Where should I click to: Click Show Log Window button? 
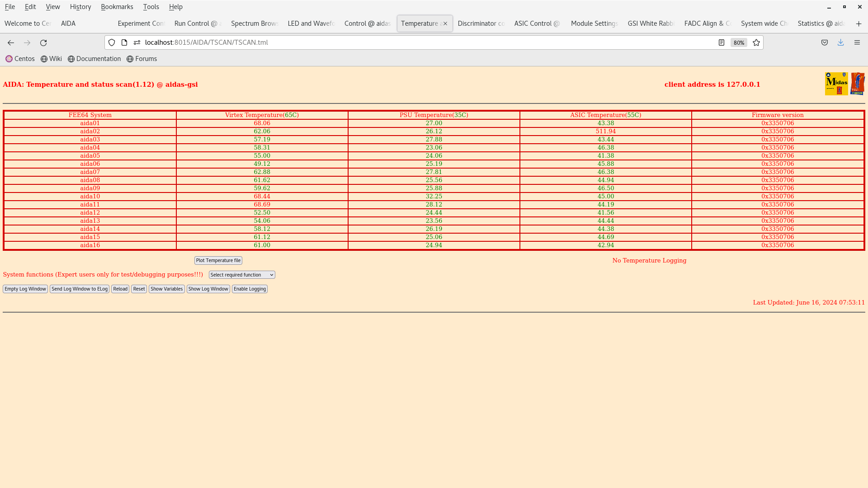pos(208,289)
